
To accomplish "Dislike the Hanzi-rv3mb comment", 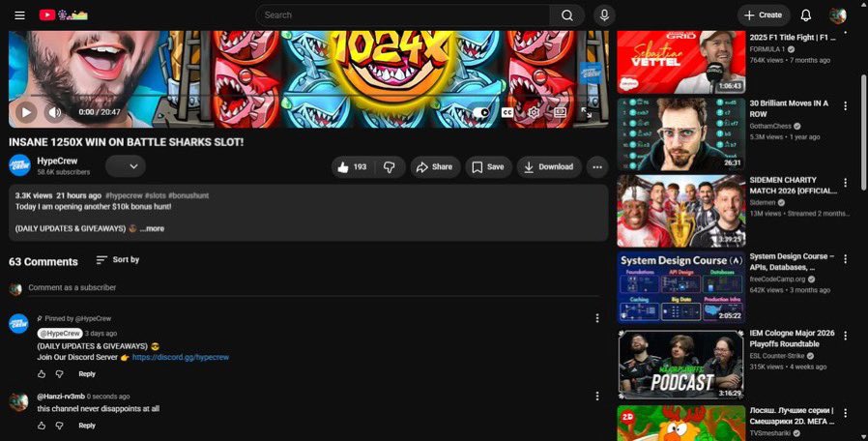I will pyautogui.click(x=59, y=426).
